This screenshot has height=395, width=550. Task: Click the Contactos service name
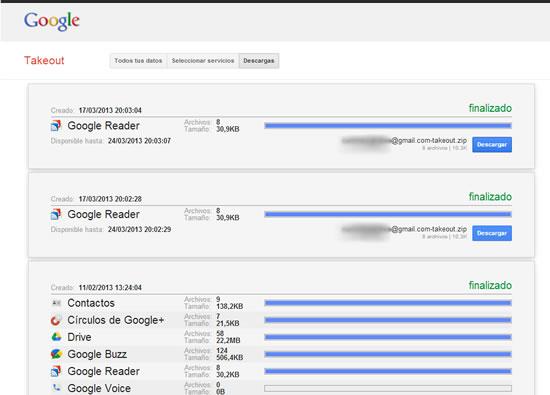91,303
